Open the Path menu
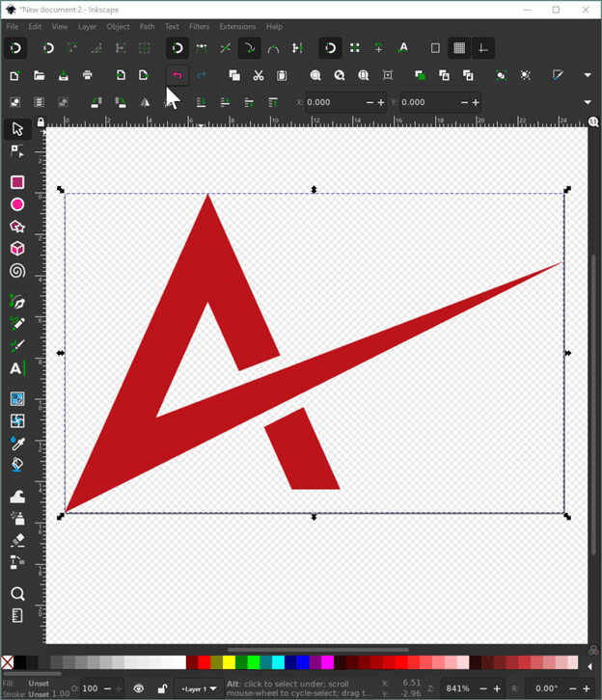This screenshot has width=602, height=700. 147,27
